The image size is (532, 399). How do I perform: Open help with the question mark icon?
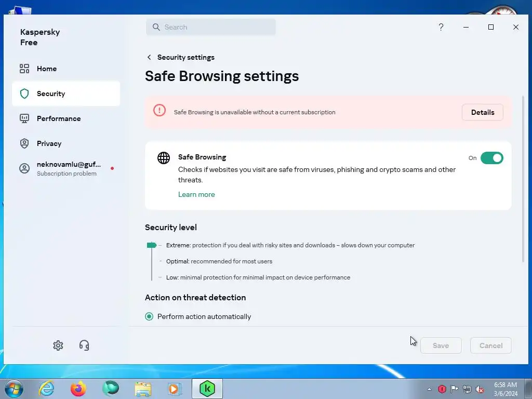coord(441,27)
